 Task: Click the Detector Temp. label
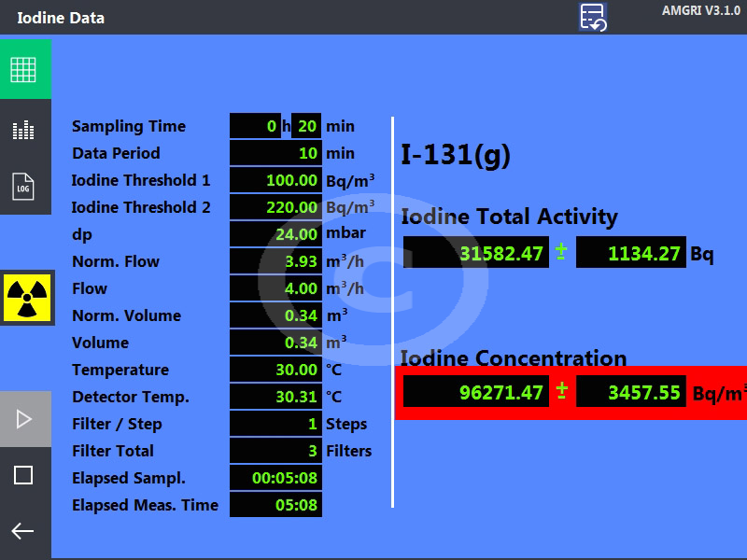coord(131,397)
